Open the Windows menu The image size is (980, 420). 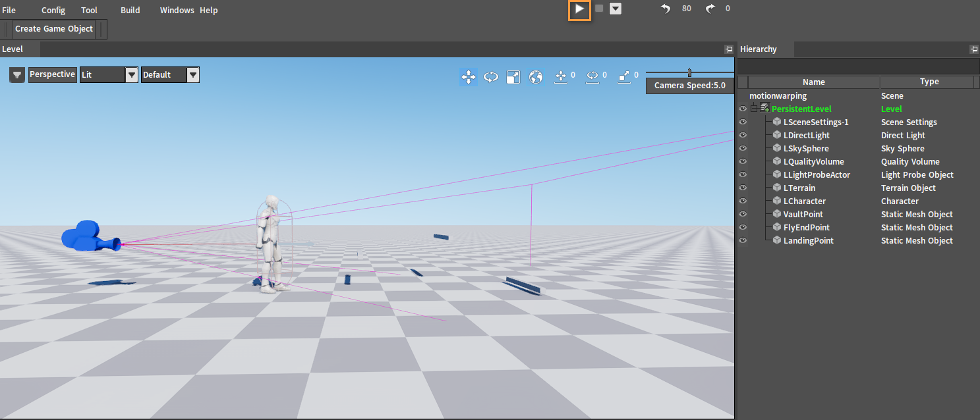point(177,10)
